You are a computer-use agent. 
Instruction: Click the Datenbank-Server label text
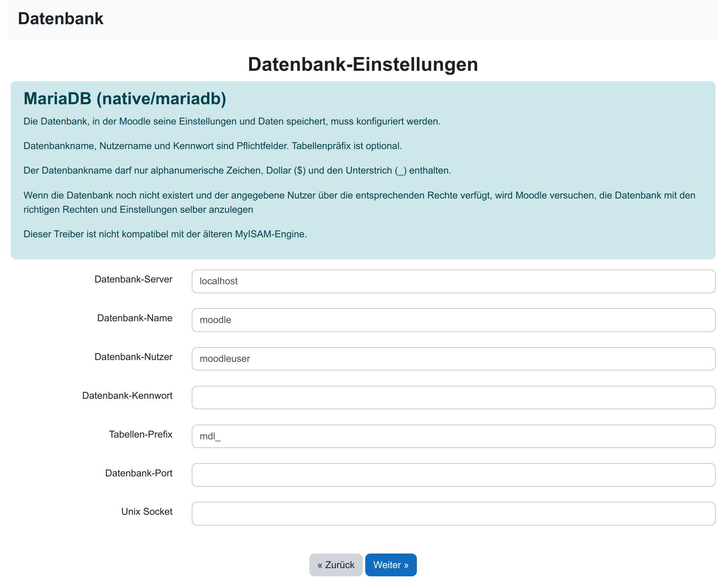(133, 279)
